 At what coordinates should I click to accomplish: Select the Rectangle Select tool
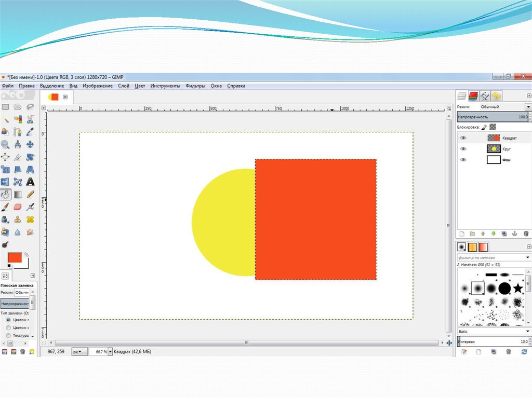[x=5, y=107]
